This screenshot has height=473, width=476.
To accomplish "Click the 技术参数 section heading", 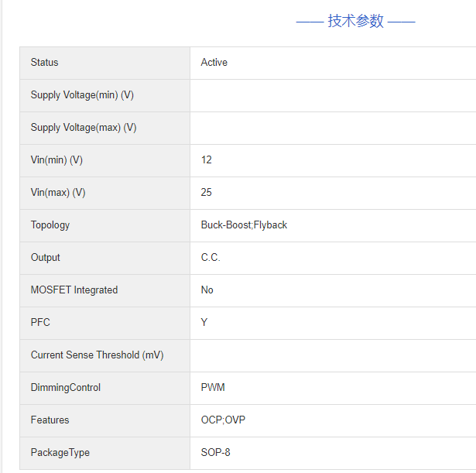I will tap(355, 21).
